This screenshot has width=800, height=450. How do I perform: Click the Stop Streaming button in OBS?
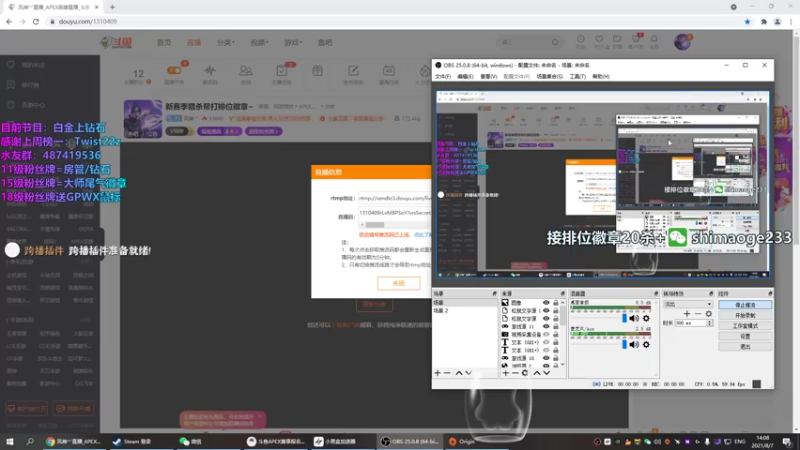click(745, 305)
